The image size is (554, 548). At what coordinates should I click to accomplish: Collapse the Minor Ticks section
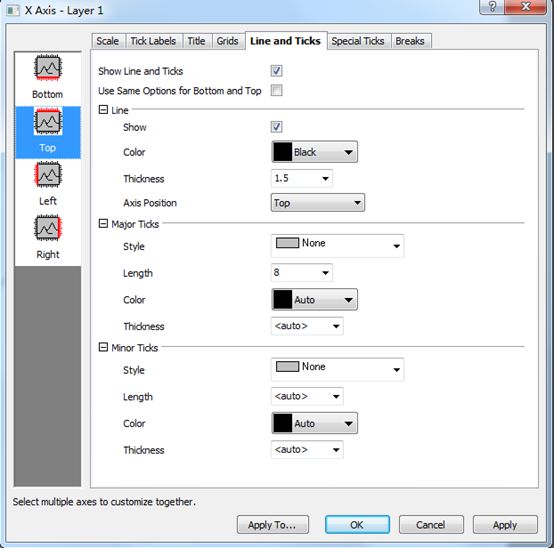[x=103, y=347]
